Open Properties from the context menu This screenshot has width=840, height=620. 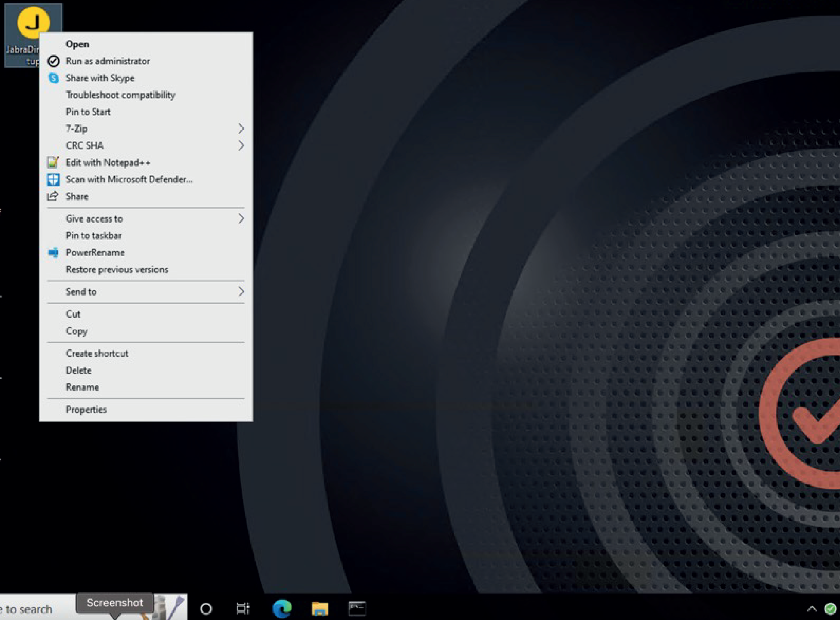click(146, 409)
